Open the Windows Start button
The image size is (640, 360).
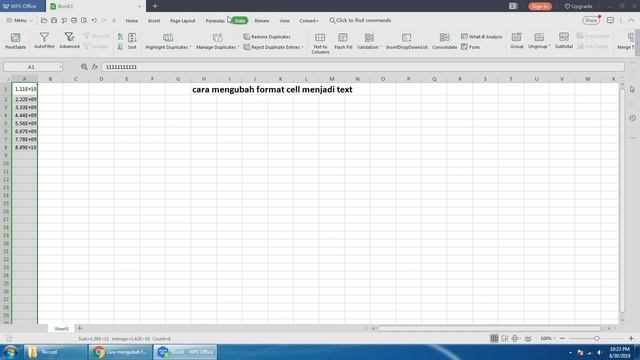click(11, 352)
